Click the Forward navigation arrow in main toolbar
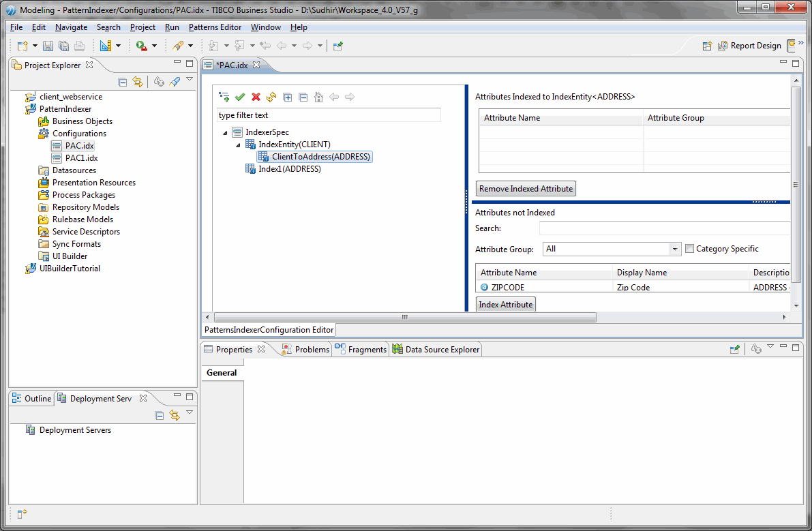The width and height of the screenshot is (812, 531). 307,46
